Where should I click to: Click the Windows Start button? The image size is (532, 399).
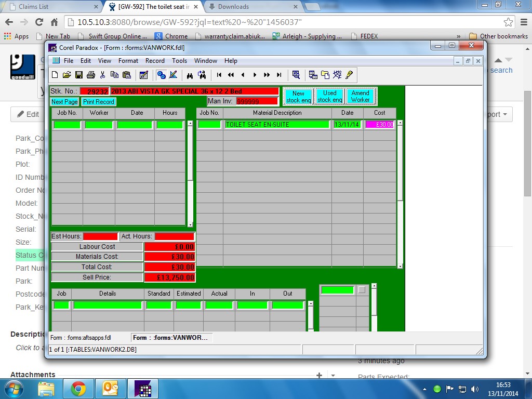point(14,389)
